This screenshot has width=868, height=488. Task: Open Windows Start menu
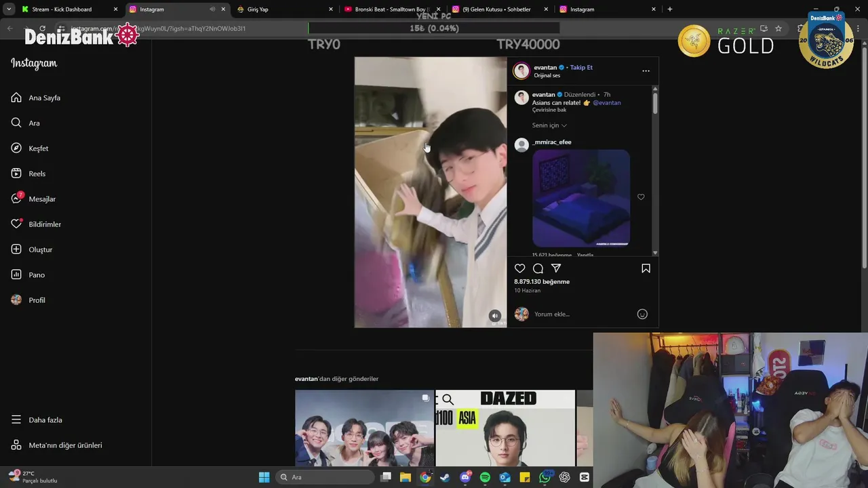tap(264, 477)
